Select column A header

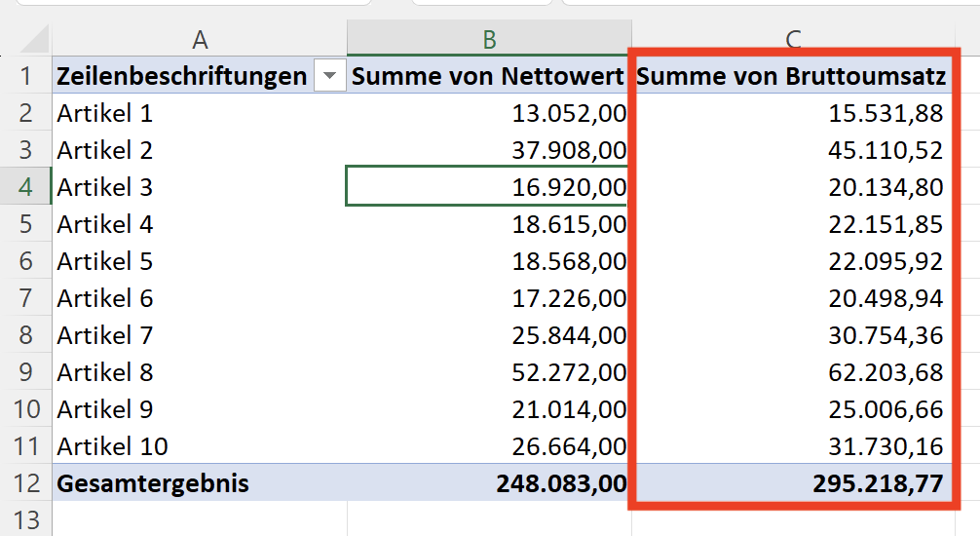(x=200, y=39)
